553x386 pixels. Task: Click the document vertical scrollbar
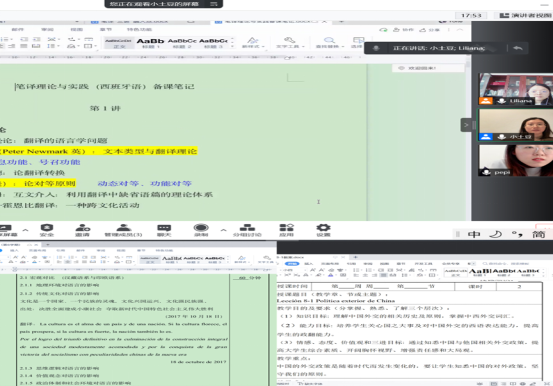[x=468, y=141]
